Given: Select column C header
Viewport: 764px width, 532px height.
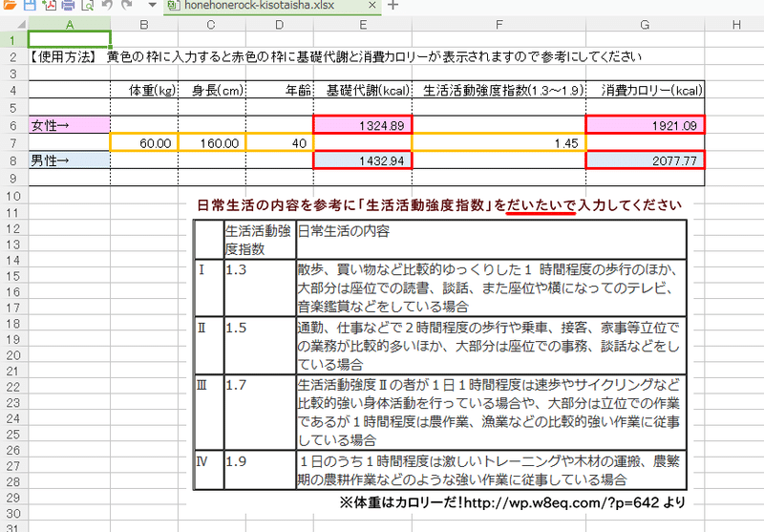Looking at the screenshot, I should click(211, 25).
